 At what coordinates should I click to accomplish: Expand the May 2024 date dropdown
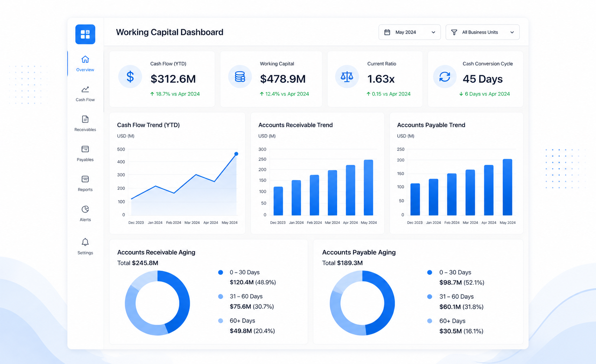(x=410, y=32)
